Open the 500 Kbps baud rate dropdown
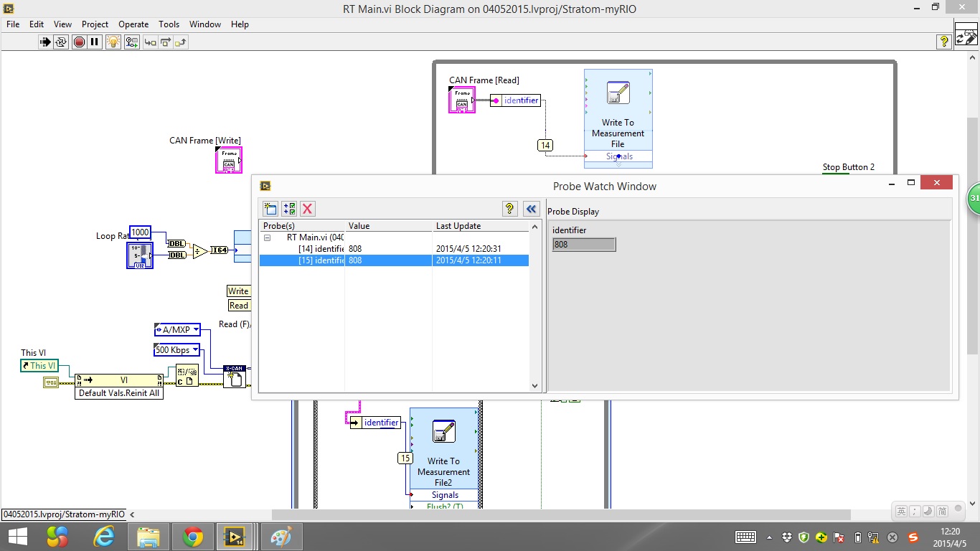Screen dimensions: 980x551 click(x=177, y=350)
